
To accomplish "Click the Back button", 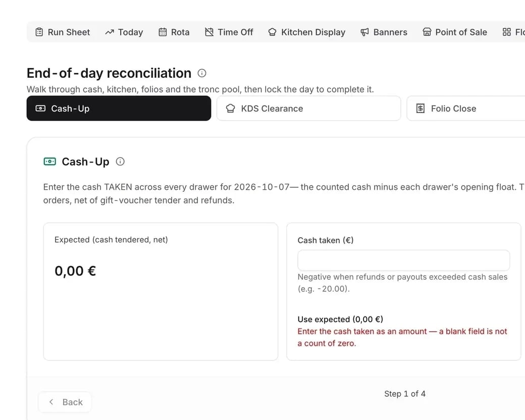I will [65, 402].
